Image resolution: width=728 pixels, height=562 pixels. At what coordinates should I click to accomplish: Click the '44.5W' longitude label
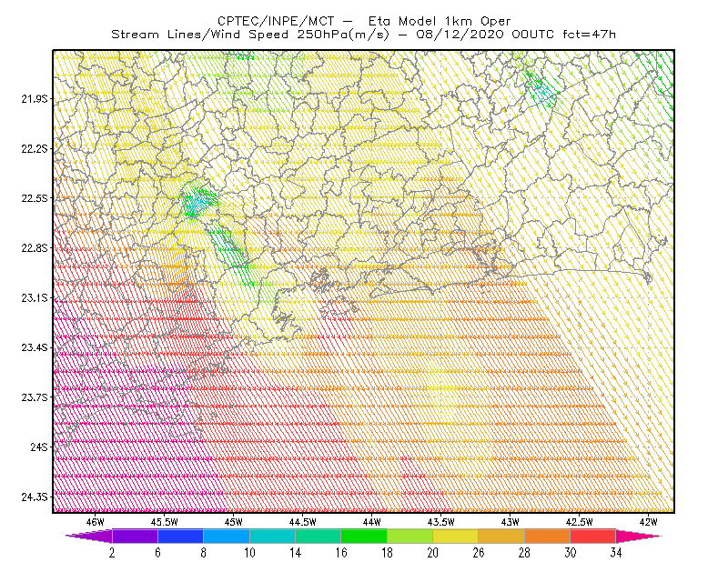tap(303, 522)
